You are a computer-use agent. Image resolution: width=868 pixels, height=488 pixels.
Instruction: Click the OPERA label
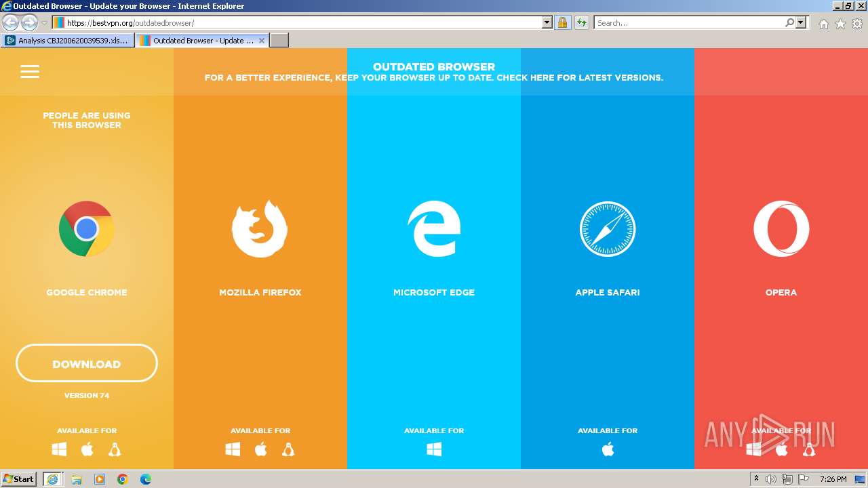(x=781, y=293)
